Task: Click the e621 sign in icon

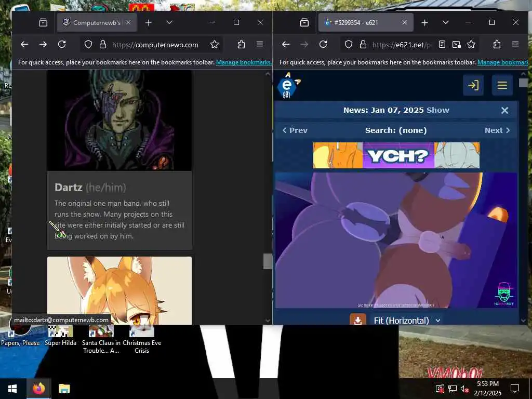Action: pos(473,85)
